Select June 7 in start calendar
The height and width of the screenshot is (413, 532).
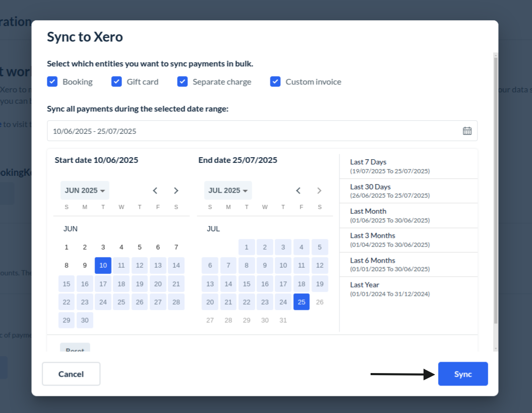176,247
